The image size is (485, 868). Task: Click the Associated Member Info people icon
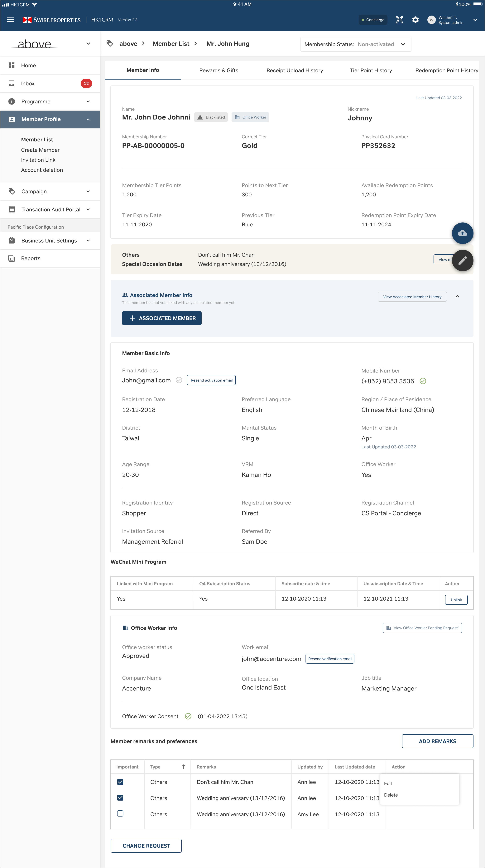125,295
